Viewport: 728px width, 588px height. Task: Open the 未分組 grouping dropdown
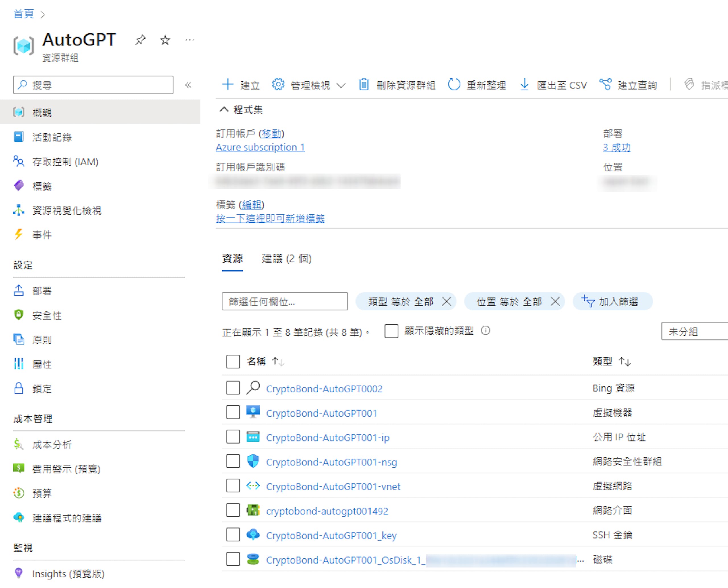(694, 331)
